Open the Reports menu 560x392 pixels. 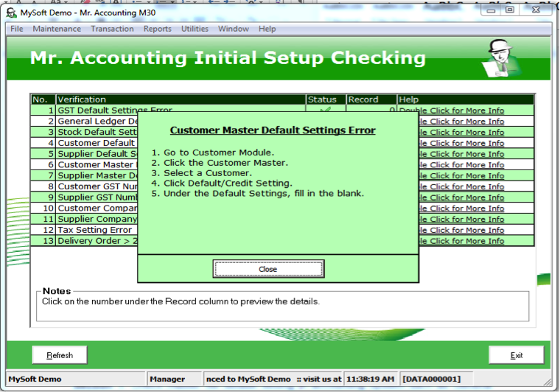coord(158,29)
